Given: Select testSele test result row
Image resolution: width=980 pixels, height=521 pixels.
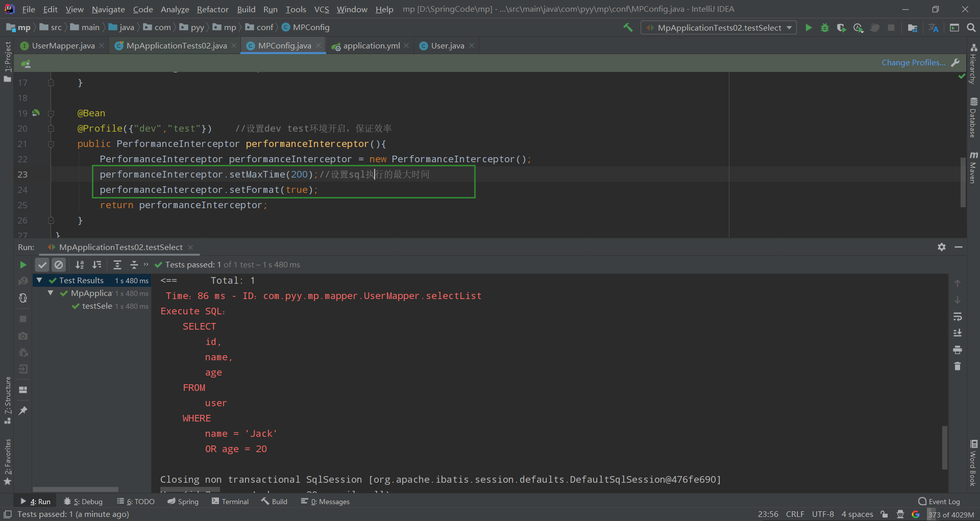Looking at the screenshot, I should click(92, 306).
